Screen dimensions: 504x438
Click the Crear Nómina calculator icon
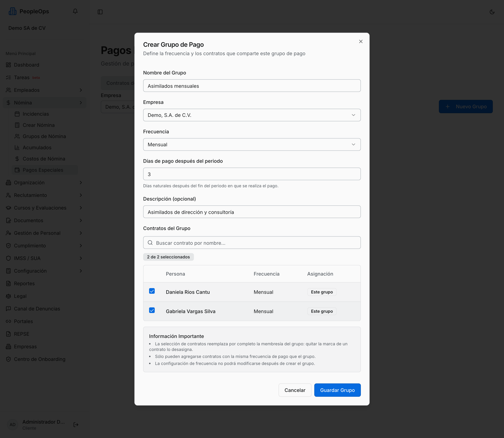pyautogui.click(x=17, y=125)
